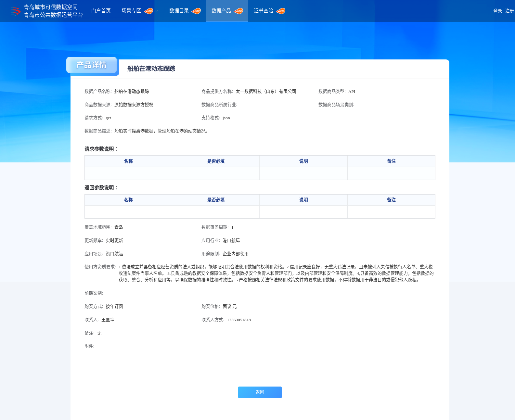This screenshot has height=420, width=515.
Task: Click 应用行业 value 港口航运
Action: tap(231, 241)
